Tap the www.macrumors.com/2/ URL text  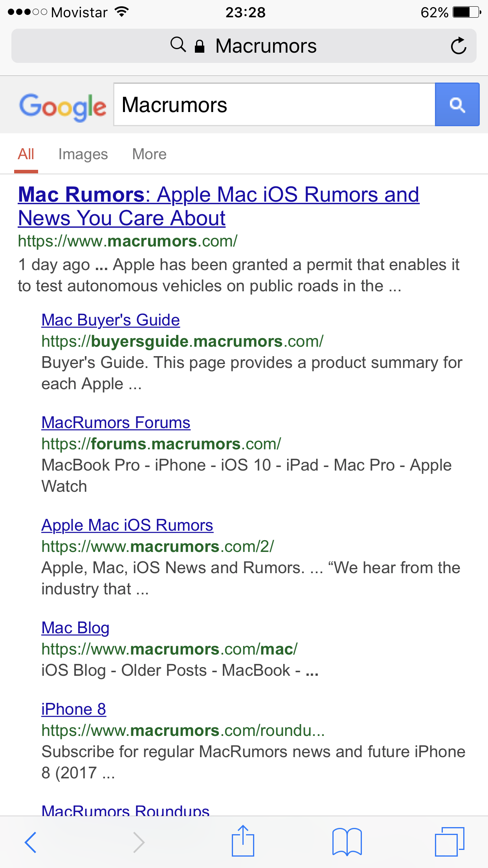click(158, 546)
